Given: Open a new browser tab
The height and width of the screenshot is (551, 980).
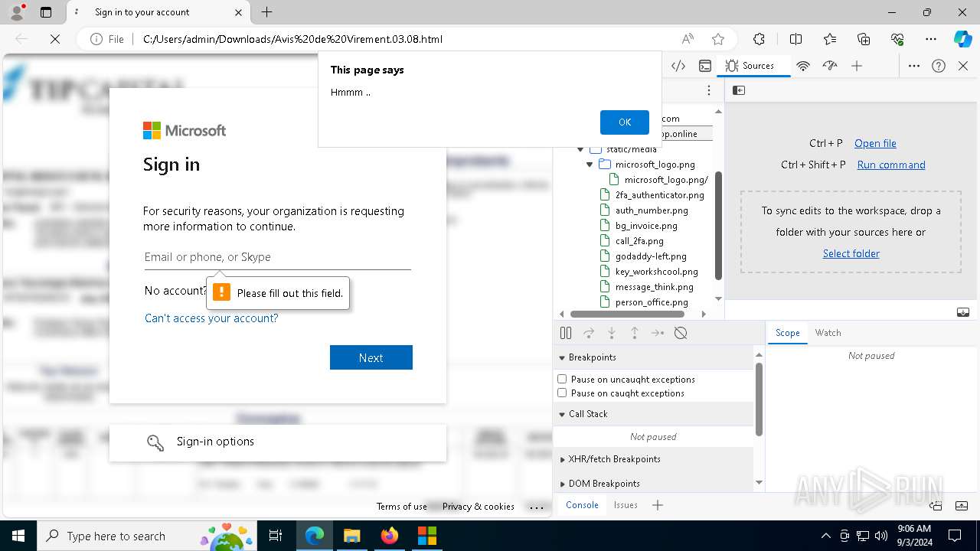Looking at the screenshot, I should (266, 12).
